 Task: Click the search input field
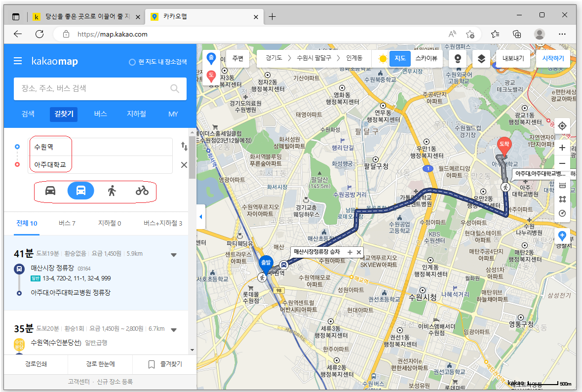(x=100, y=89)
